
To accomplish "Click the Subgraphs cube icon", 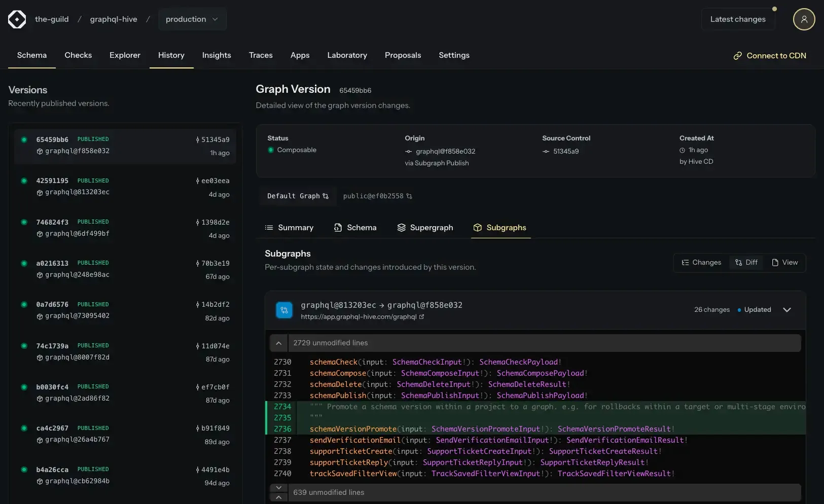I will 478,228.
